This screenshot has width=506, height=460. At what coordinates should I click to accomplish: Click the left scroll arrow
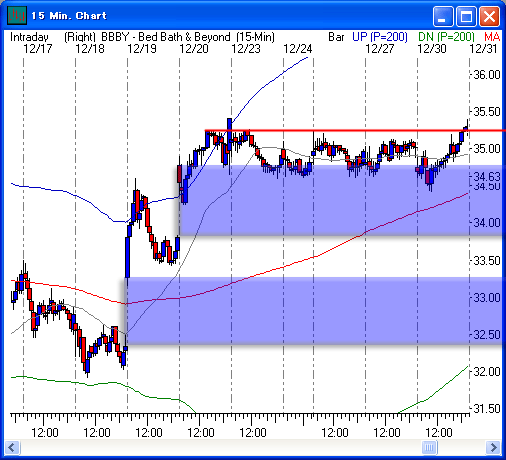pyautogui.click(x=13, y=447)
